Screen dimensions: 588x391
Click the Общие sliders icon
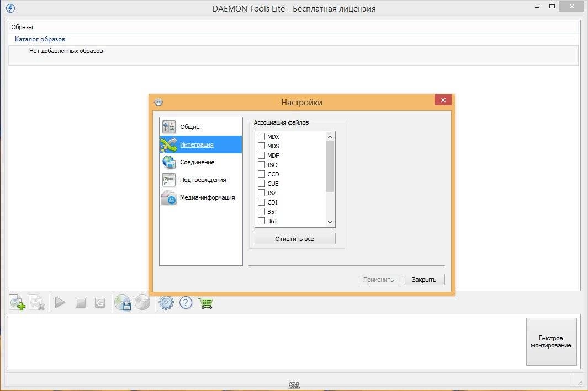[x=169, y=127]
